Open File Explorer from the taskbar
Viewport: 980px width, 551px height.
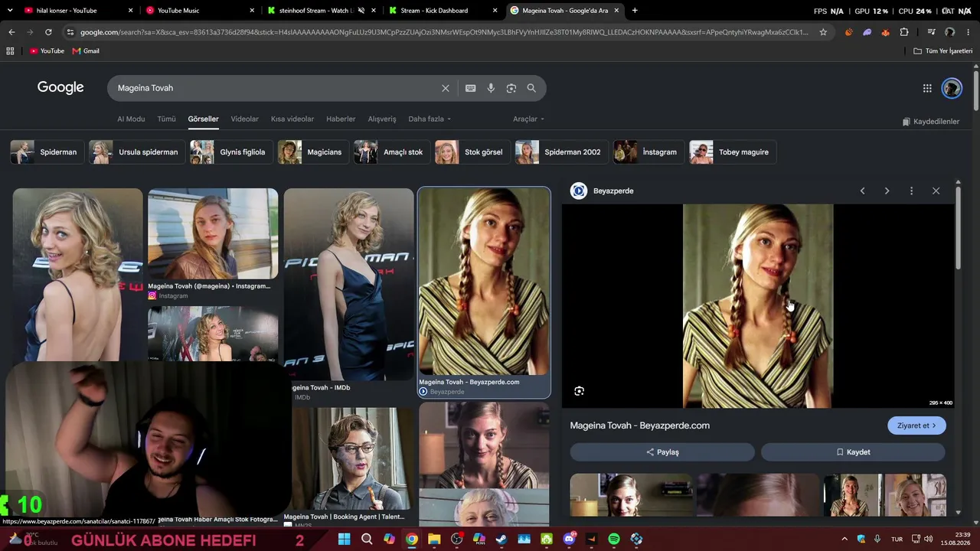click(x=434, y=540)
